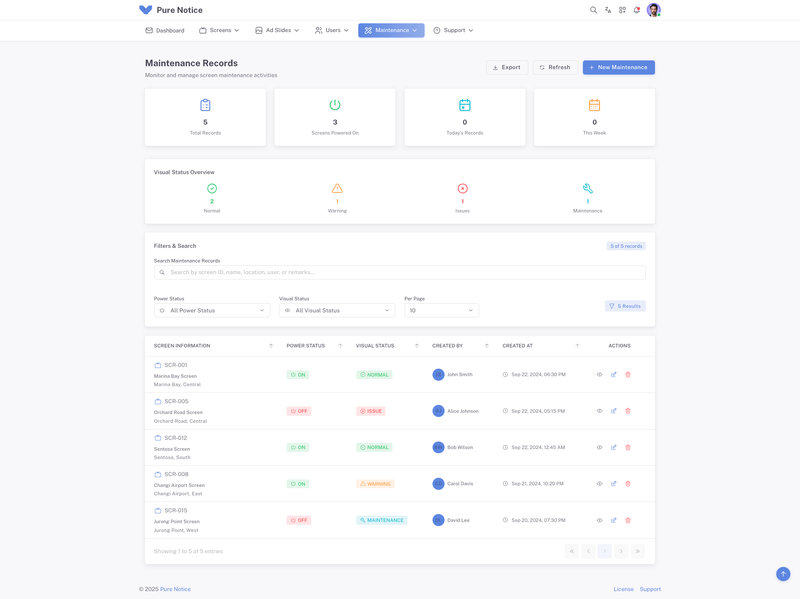800x599 pixels.
Task: View Bob Wilson's record via eye icon
Action: click(x=600, y=448)
